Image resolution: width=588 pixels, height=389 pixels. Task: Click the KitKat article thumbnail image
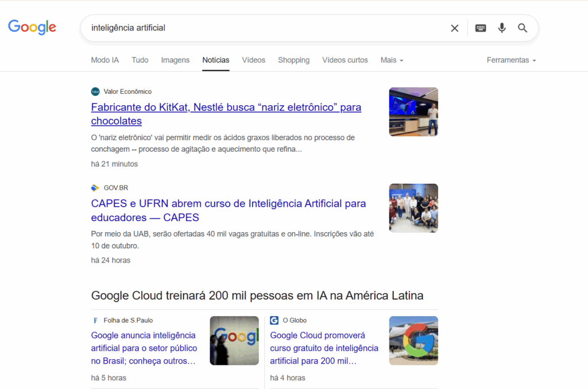pos(413,111)
